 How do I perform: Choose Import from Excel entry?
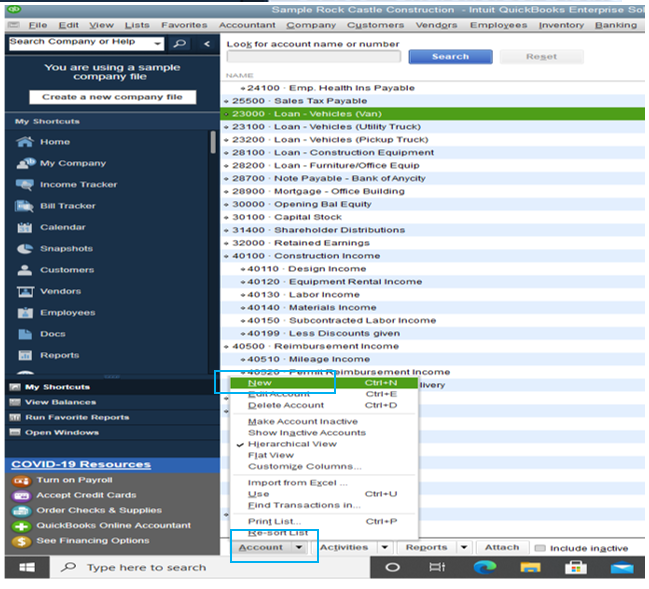click(298, 483)
